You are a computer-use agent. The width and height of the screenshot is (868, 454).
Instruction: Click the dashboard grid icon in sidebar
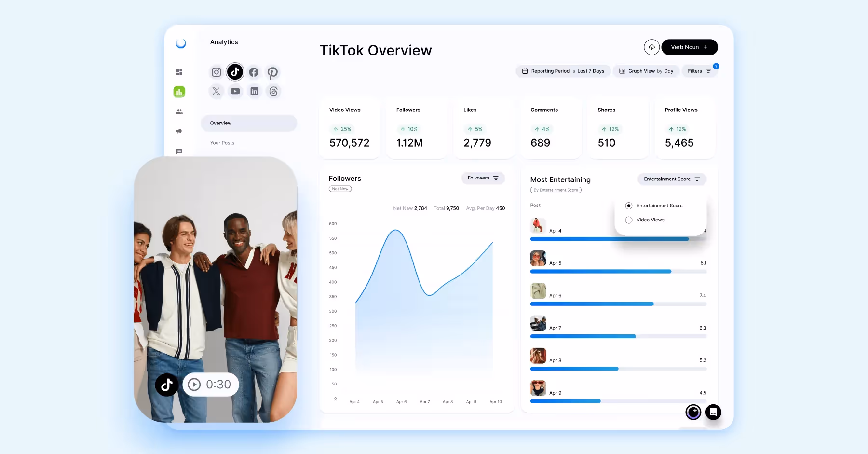[x=179, y=71]
